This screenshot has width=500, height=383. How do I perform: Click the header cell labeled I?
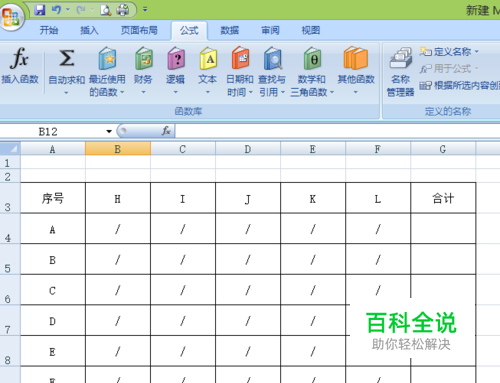pos(183,198)
